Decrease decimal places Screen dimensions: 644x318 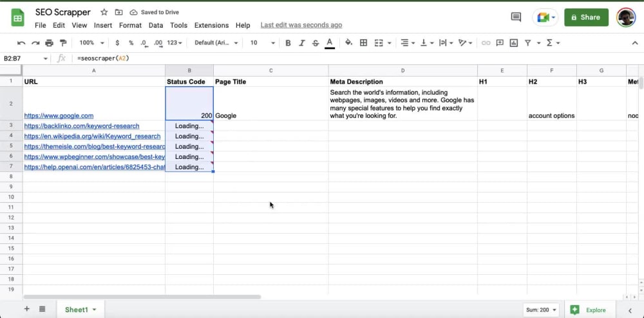click(144, 42)
